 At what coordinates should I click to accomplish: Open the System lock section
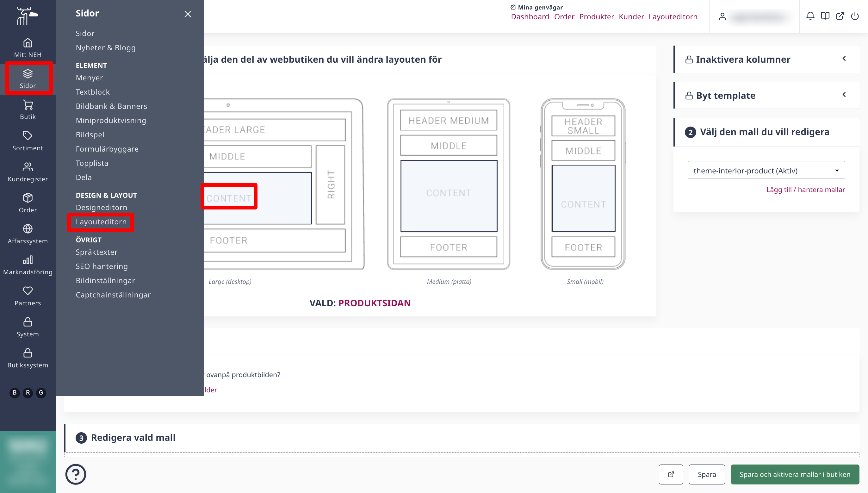28,327
